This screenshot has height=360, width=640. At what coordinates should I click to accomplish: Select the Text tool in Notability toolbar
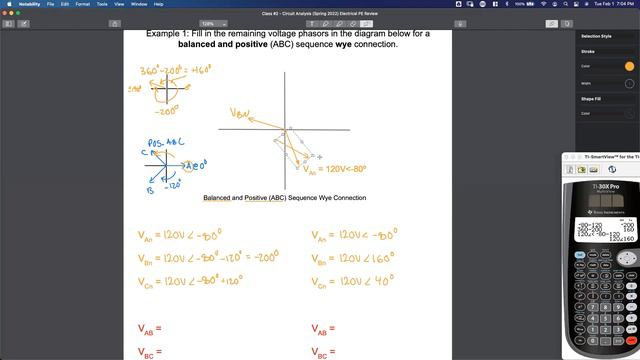312,24
